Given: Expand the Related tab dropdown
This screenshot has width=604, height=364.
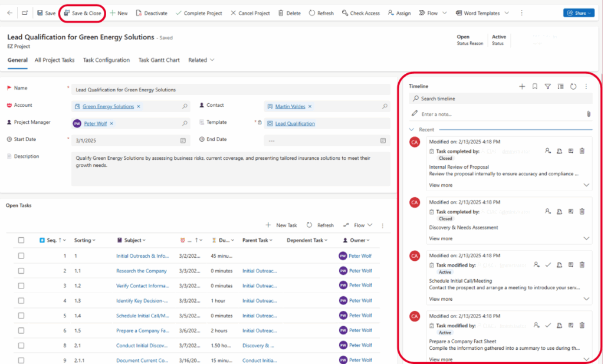Looking at the screenshot, I should (x=201, y=60).
